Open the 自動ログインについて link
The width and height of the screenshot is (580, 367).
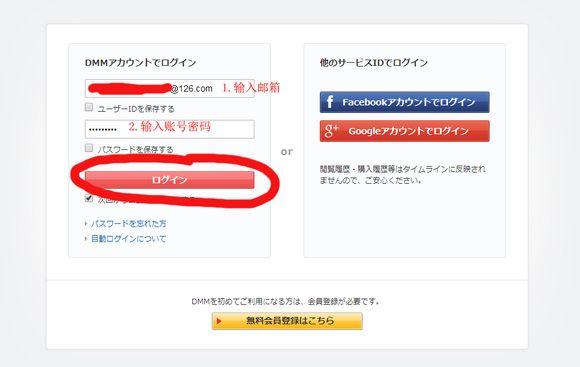tap(129, 239)
